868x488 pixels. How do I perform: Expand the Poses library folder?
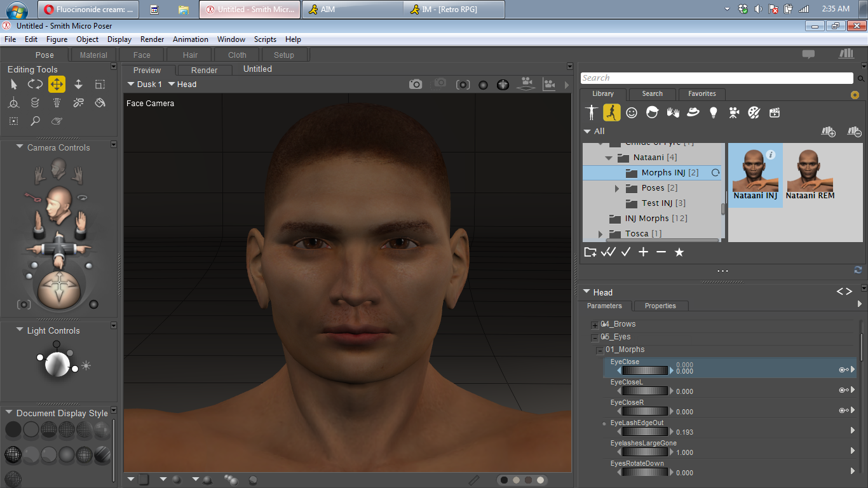tap(617, 188)
